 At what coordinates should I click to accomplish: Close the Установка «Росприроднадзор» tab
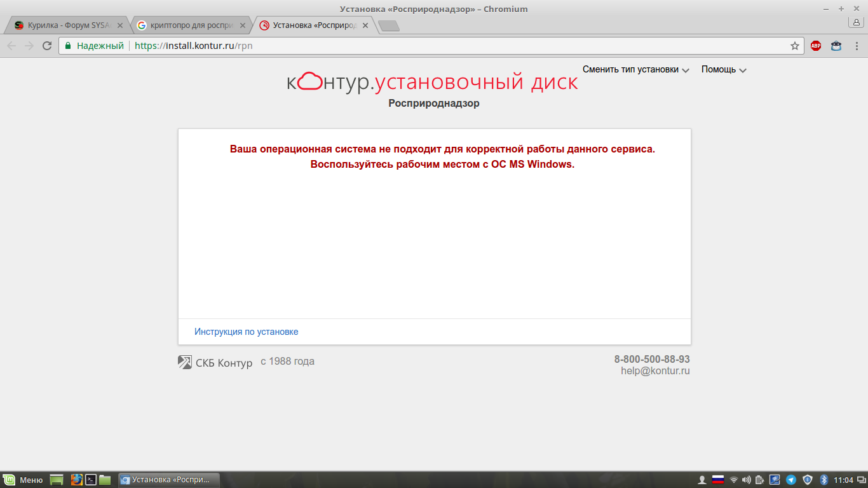[365, 25]
